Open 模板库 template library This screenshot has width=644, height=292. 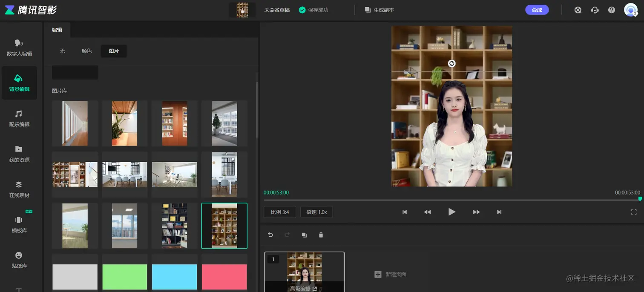point(19,224)
